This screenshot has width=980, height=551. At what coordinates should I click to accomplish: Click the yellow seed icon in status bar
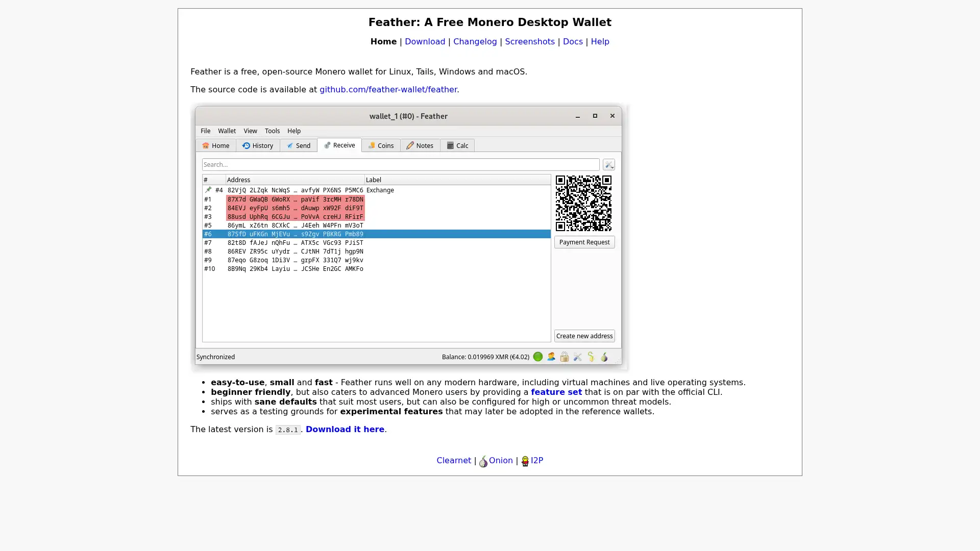pyautogui.click(x=591, y=357)
